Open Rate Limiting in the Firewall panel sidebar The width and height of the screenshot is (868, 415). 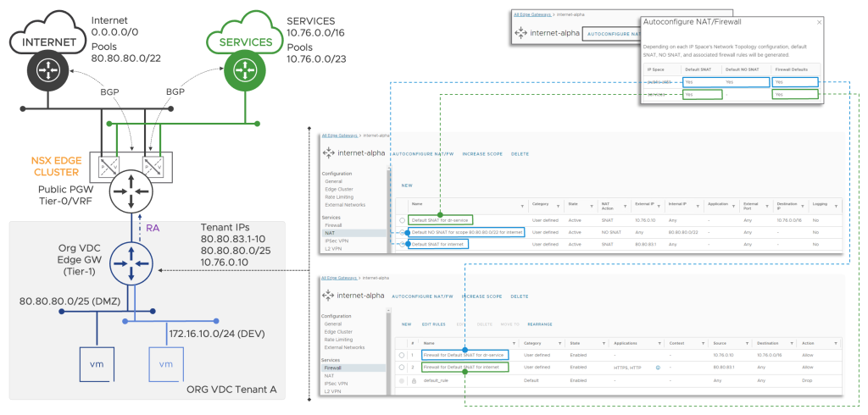tap(339, 339)
